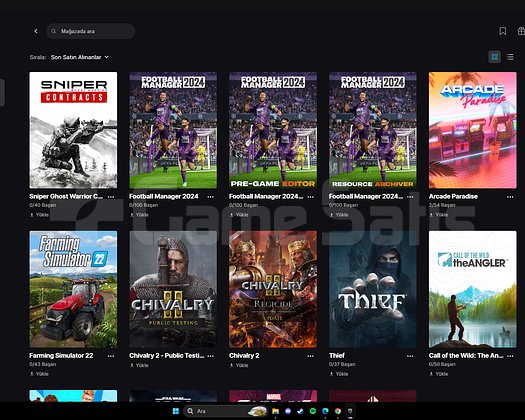The image size is (525, 420).
Task: Open the Thief cover art
Action: [373, 289]
